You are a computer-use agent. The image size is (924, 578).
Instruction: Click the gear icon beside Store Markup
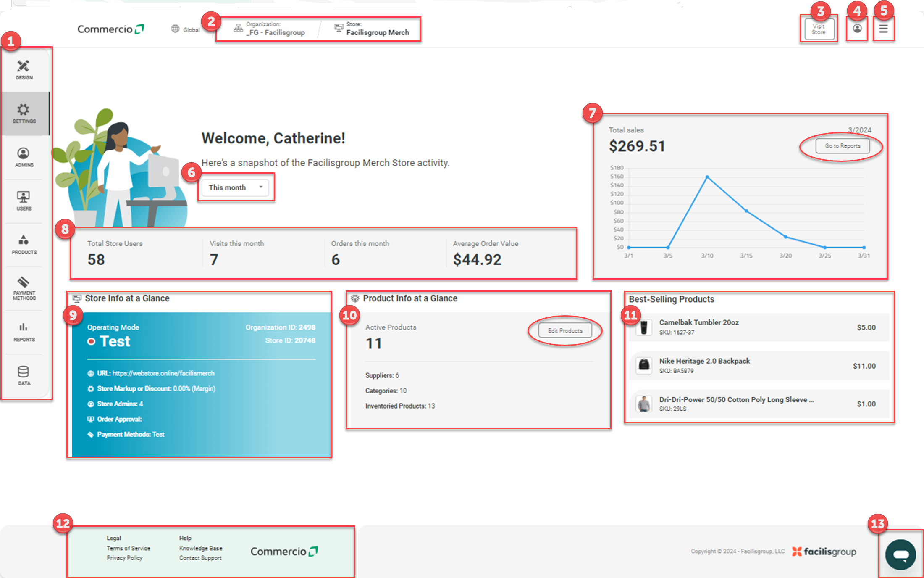coord(91,389)
